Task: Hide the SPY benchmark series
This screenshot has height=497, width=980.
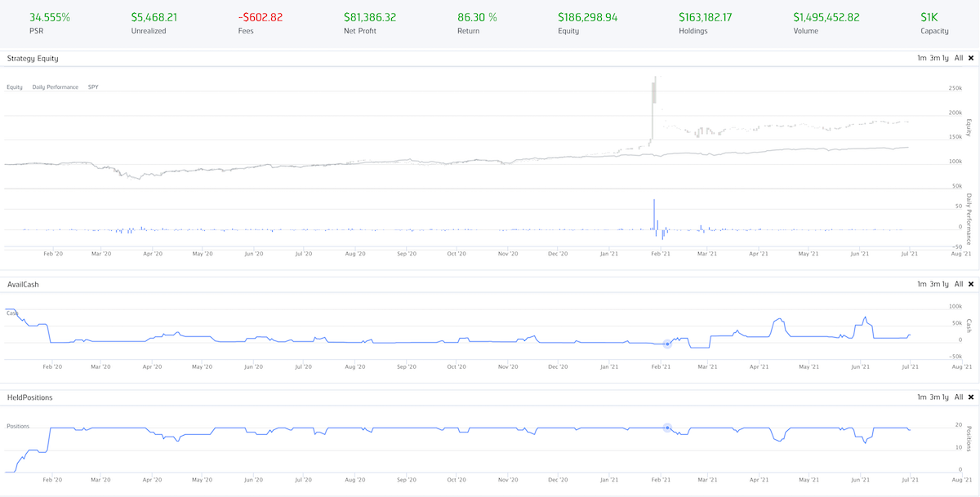Action: point(93,87)
